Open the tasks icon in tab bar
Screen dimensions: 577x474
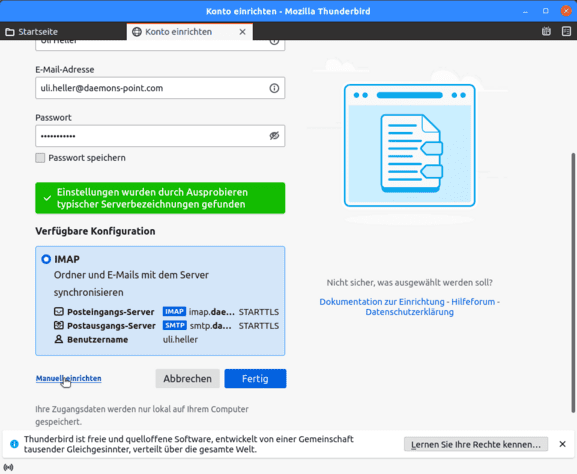pos(566,32)
